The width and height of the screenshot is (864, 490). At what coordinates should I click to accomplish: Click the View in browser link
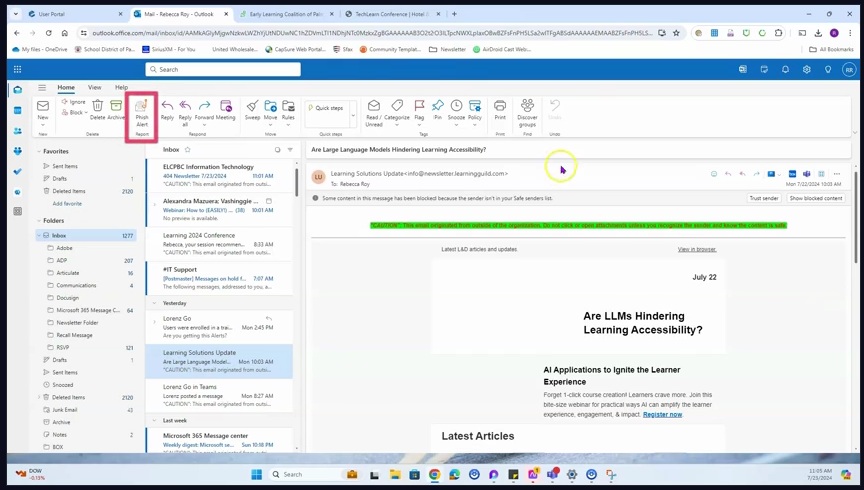[697, 249]
